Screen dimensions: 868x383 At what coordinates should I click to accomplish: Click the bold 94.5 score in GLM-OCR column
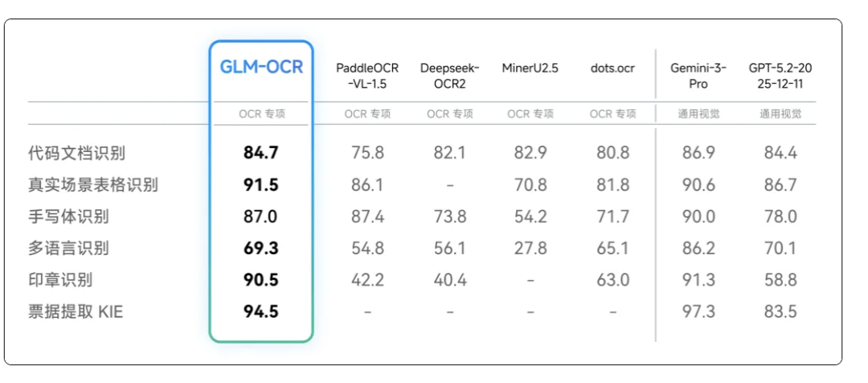261,312
